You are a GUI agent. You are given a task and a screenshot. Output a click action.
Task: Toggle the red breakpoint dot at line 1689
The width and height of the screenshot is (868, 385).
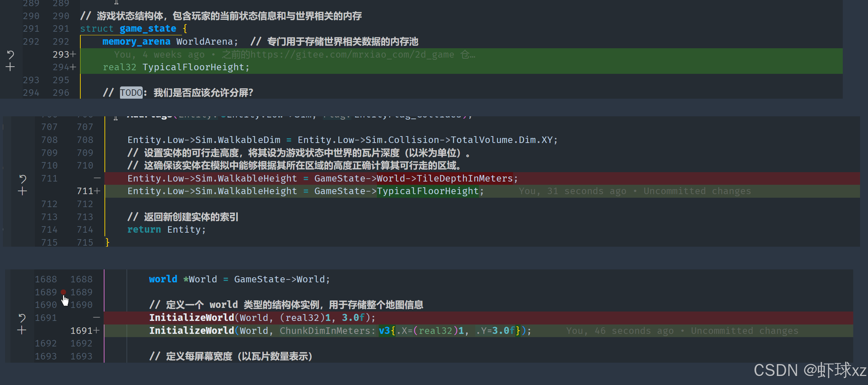[63, 292]
